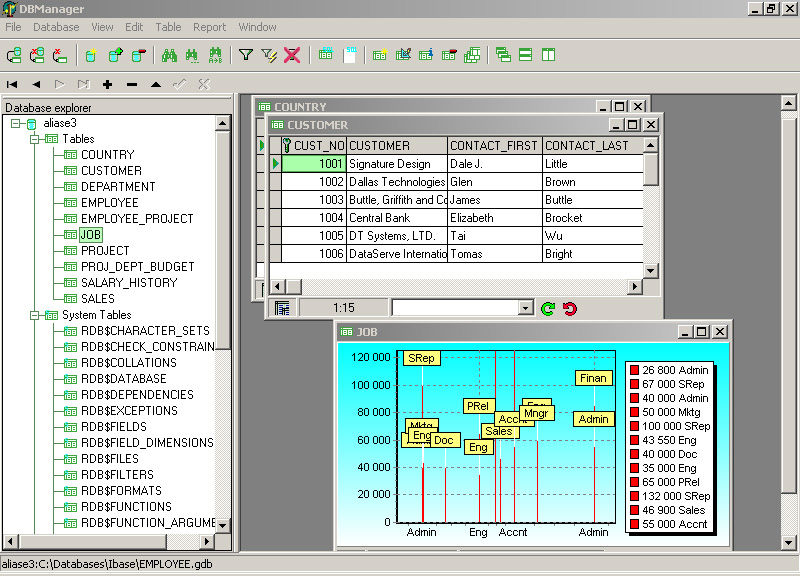Click the CONTACT_FIRST column header
The image size is (800, 576).
[494, 146]
